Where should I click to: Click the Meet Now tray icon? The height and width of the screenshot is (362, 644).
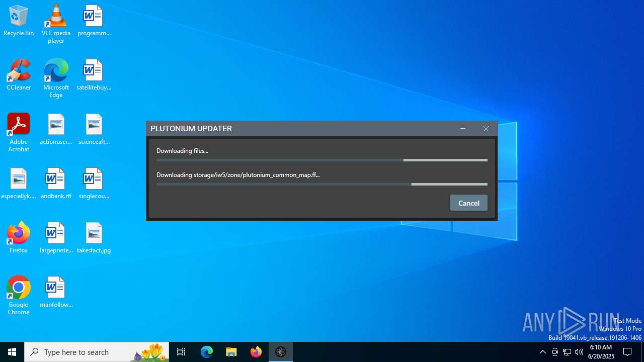[555, 352]
